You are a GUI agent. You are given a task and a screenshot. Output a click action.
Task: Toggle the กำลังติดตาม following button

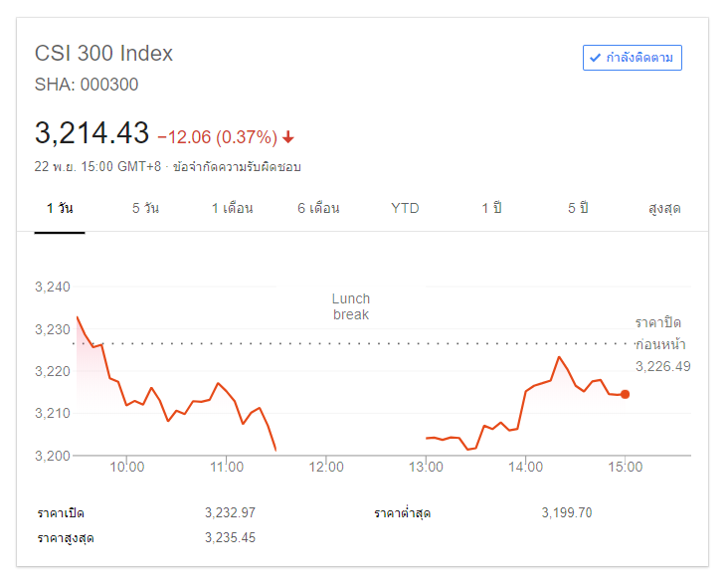click(633, 58)
